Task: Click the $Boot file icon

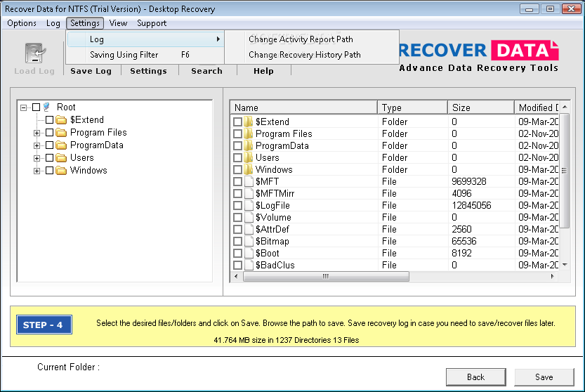Action: pyautogui.click(x=249, y=253)
